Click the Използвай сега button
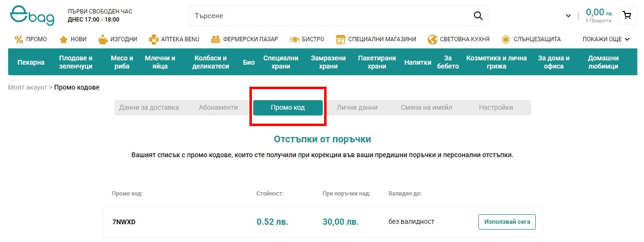This screenshot has width=644, height=242. (x=507, y=222)
